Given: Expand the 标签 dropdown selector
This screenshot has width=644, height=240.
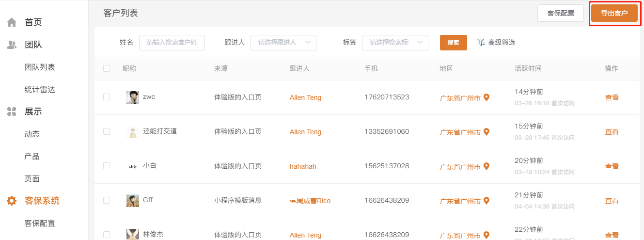Looking at the screenshot, I should pyautogui.click(x=395, y=43).
